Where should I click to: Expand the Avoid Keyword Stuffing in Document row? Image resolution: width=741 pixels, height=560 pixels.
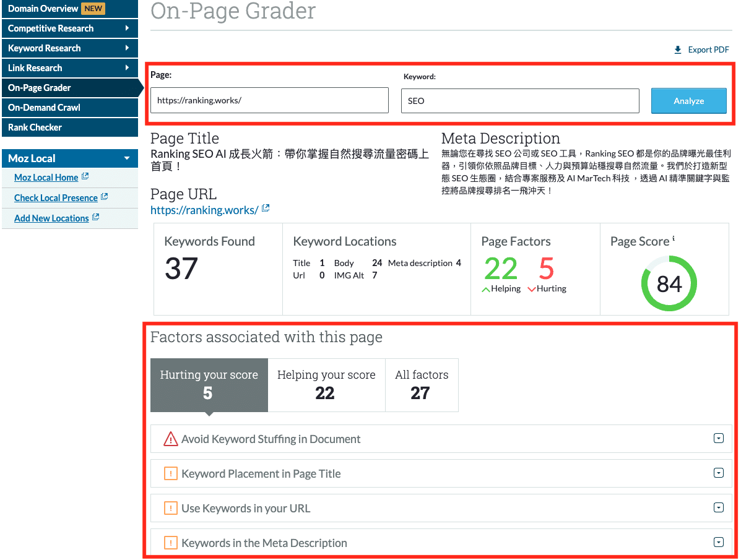[719, 439]
